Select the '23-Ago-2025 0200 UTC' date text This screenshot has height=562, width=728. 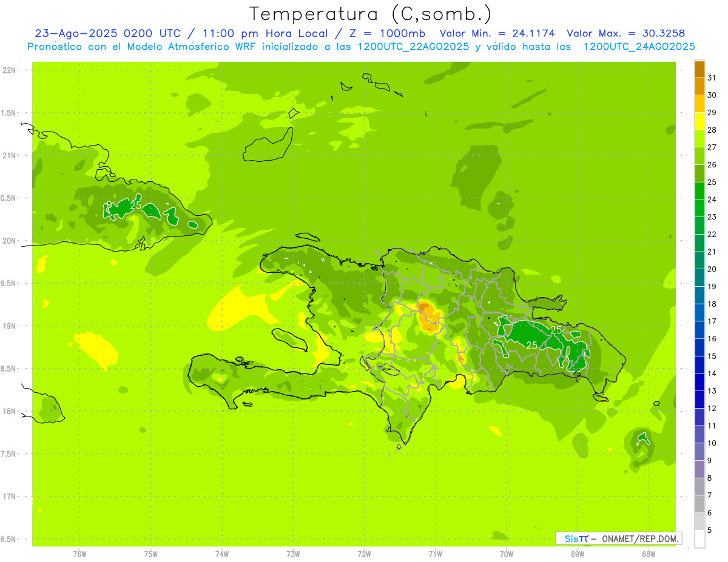point(107,33)
